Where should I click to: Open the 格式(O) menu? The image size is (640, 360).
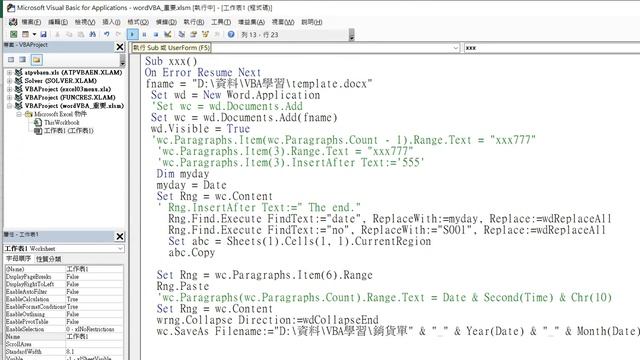(138, 22)
